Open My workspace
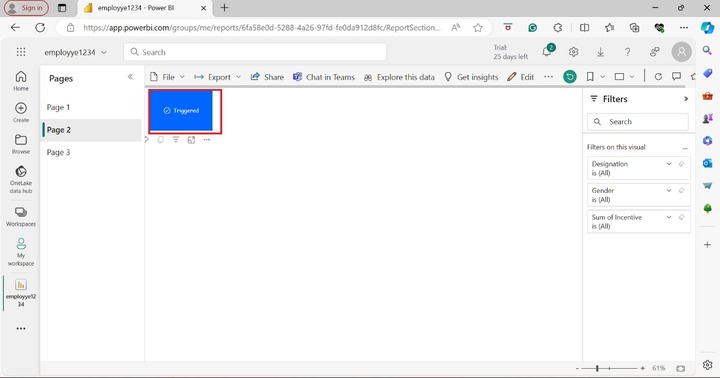The image size is (720, 378). 21,252
